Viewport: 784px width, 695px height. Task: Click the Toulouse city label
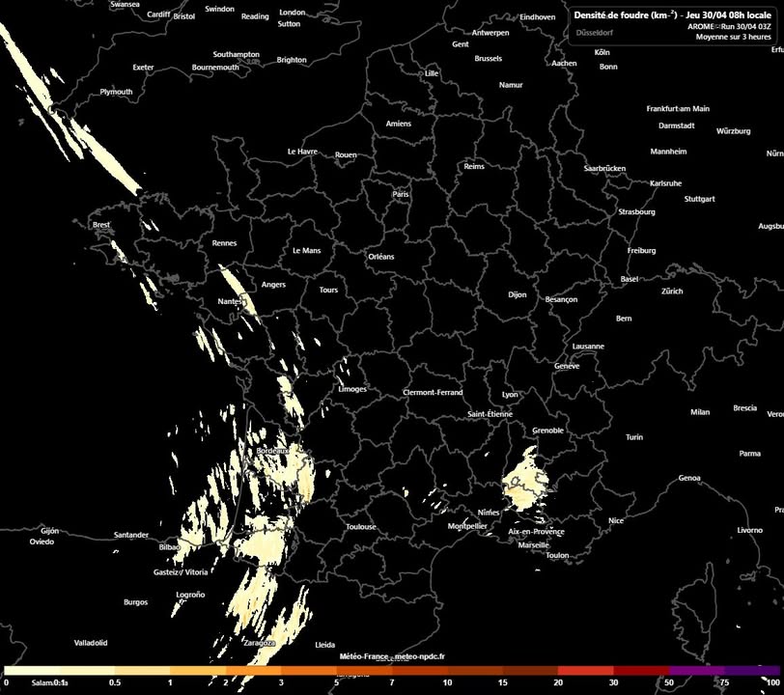click(361, 527)
